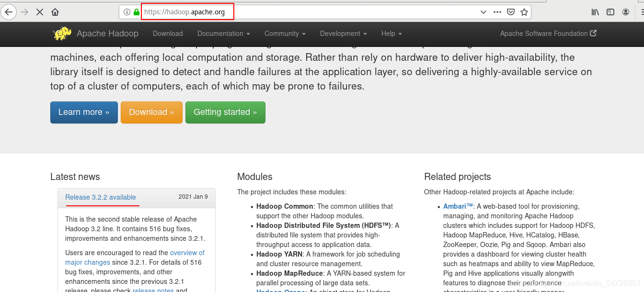Open Apache Software Foundation external link

click(x=548, y=34)
